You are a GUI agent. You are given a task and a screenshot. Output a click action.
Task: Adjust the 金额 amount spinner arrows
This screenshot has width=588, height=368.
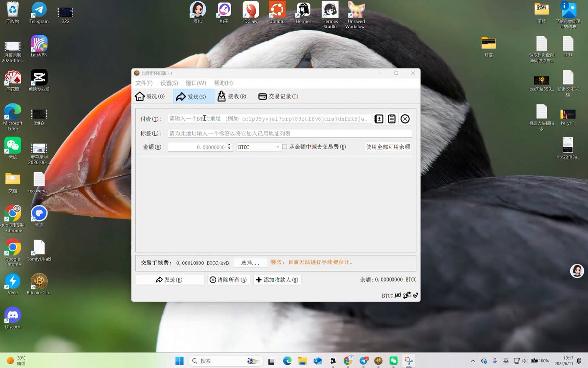(x=229, y=147)
